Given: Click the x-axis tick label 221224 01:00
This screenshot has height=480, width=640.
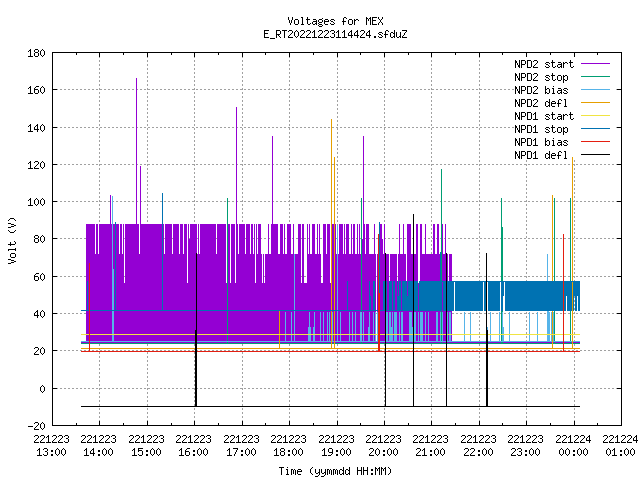Looking at the screenshot, I should point(620,446).
